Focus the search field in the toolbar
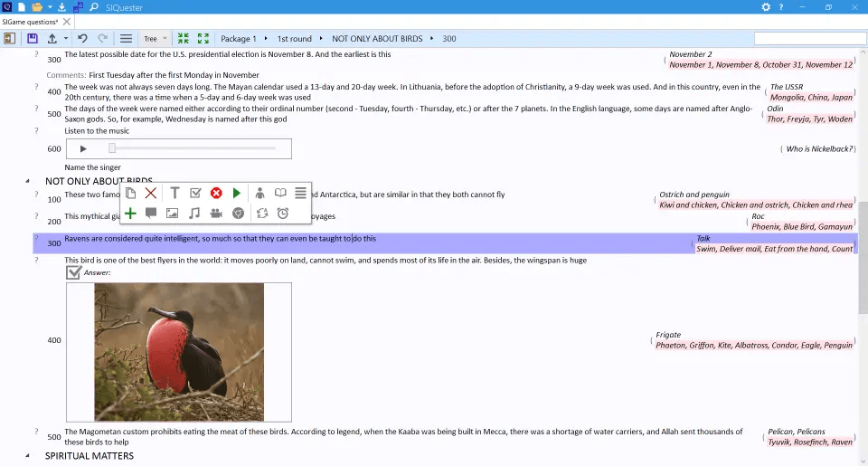Screen dimensions: 868x466 tap(809, 38)
